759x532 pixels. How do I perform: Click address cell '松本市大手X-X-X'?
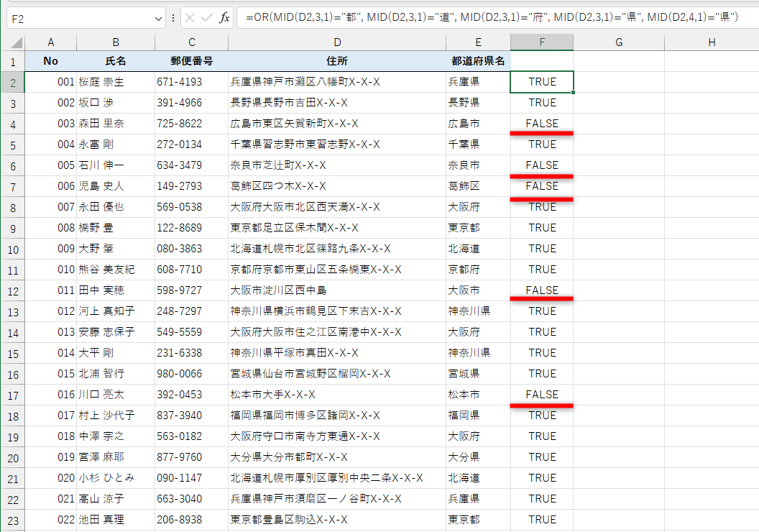pyautogui.click(x=337, y=395)
